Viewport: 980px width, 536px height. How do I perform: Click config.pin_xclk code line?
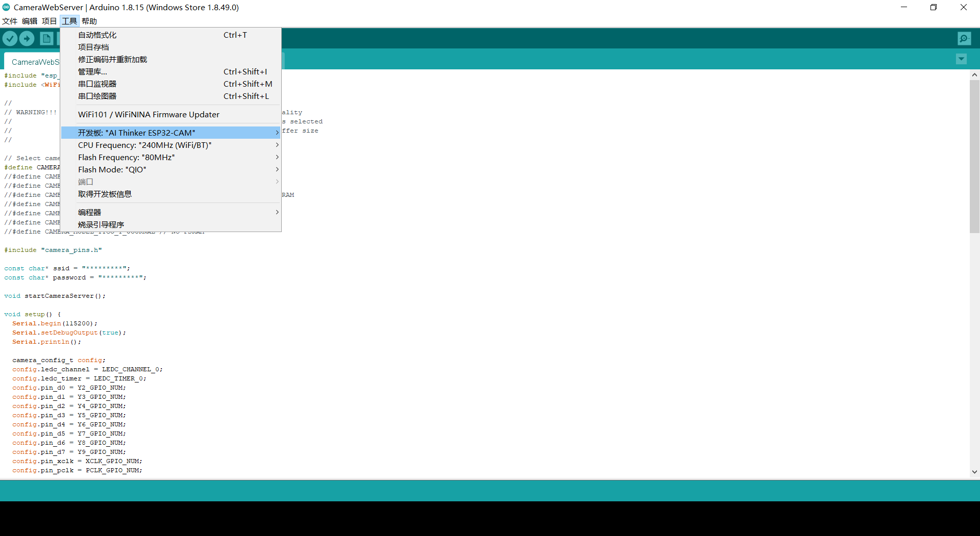[x=78, y=461]
